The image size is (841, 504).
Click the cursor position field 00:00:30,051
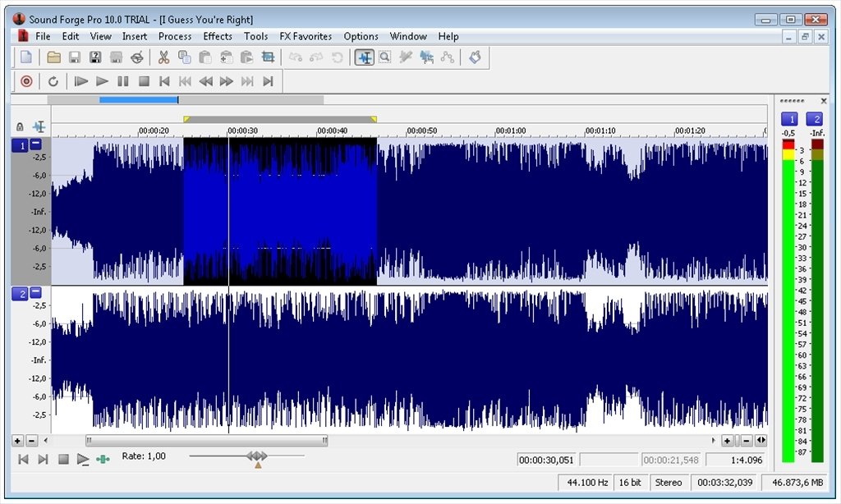[546, 460]
